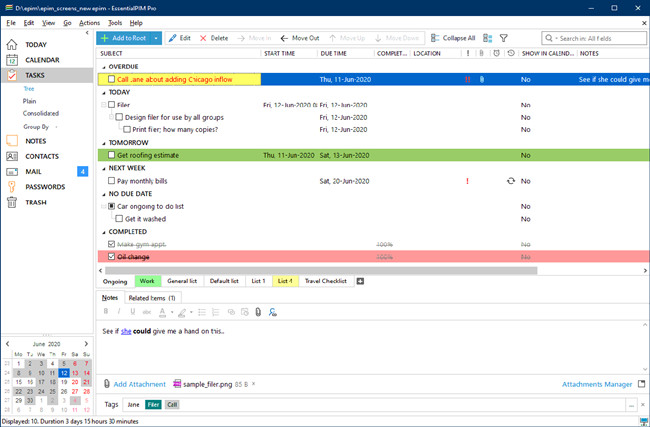Screen dimensions: 650x427
Task: Click the Attachments Manager link
Action: tap(597, 384)
